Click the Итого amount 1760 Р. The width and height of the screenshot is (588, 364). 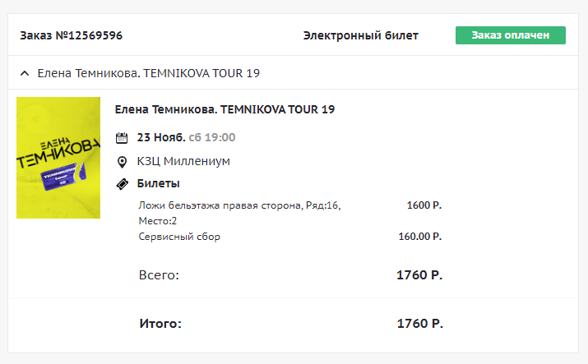419,324
